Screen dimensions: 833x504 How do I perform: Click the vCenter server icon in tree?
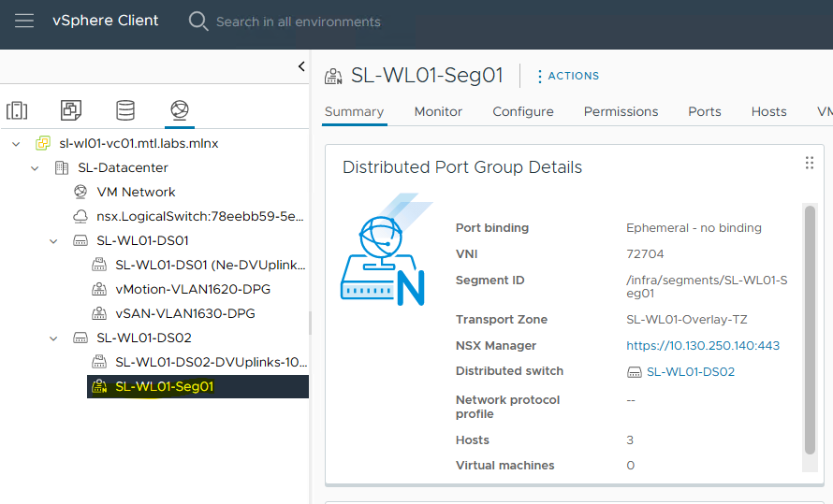(x=43, y=143)
